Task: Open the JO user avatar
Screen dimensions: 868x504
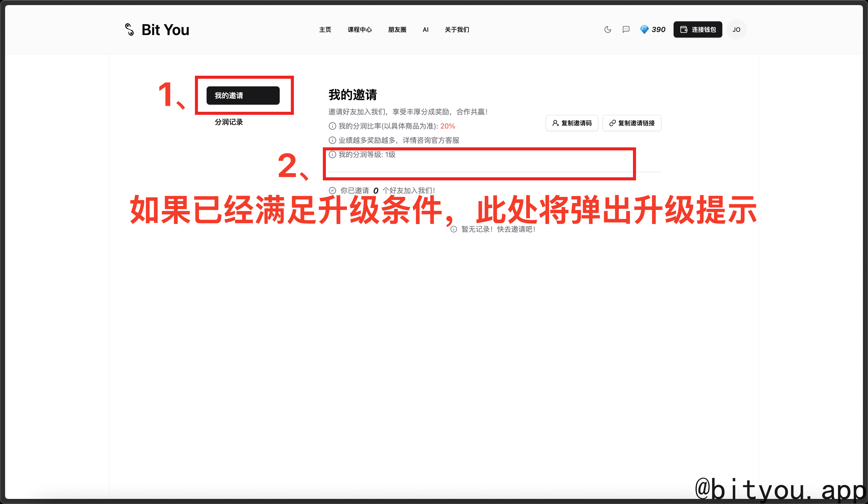Action: pyautogui.click(x=736, y=30)
